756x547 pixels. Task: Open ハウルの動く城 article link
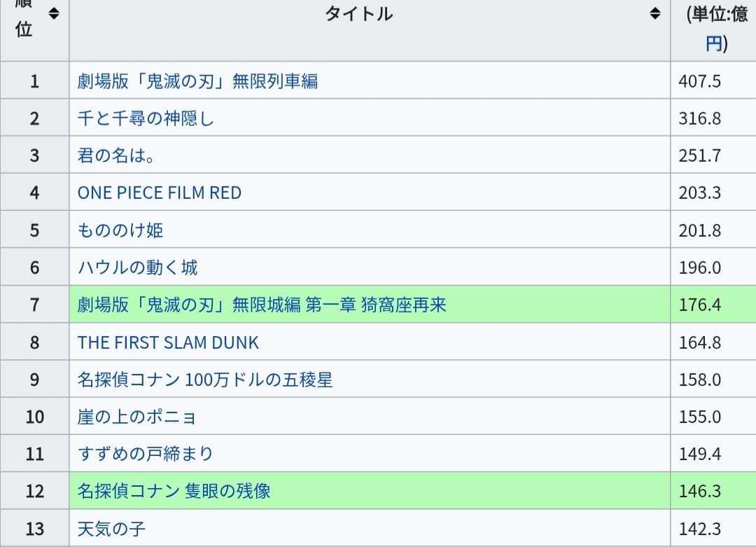click(137, 268)
